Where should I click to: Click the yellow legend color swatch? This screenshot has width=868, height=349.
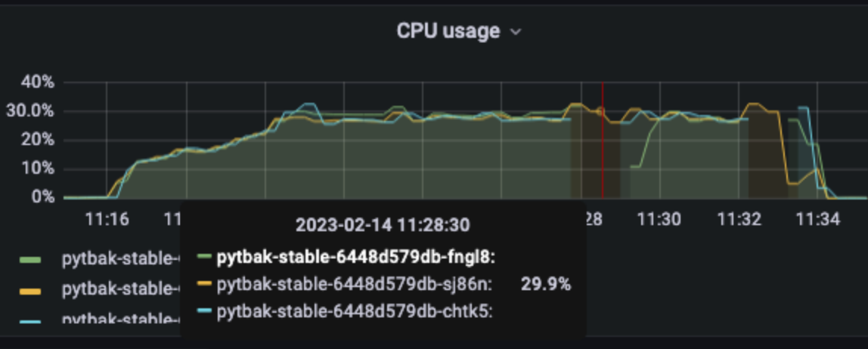coord(30,290)
